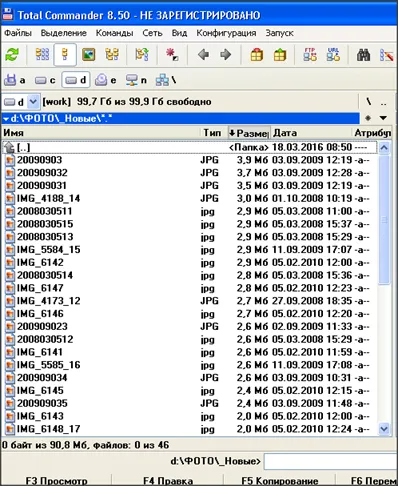The image size is (398, 486).
Task: Open the FTP connect toolbar icon
Action: click(310, 55)
